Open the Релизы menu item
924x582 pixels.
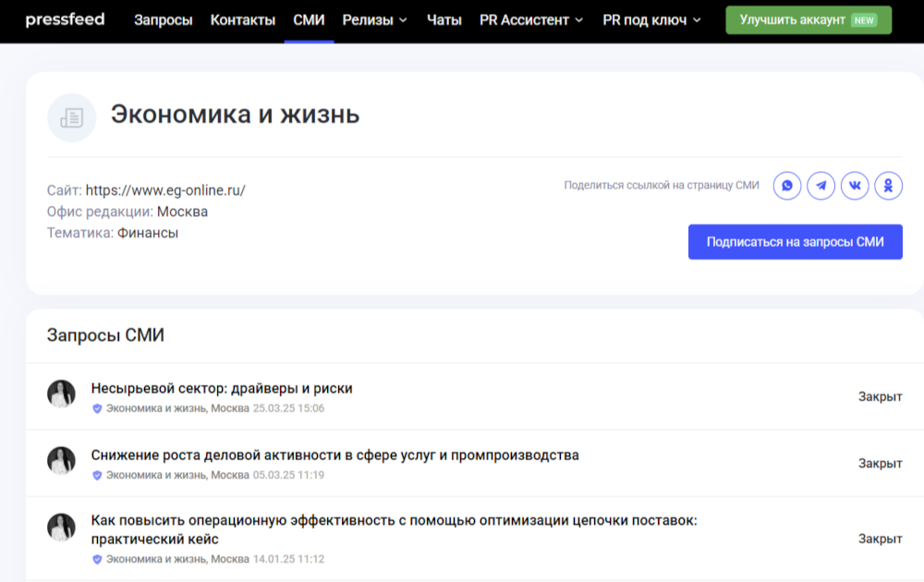pos(368,20)
